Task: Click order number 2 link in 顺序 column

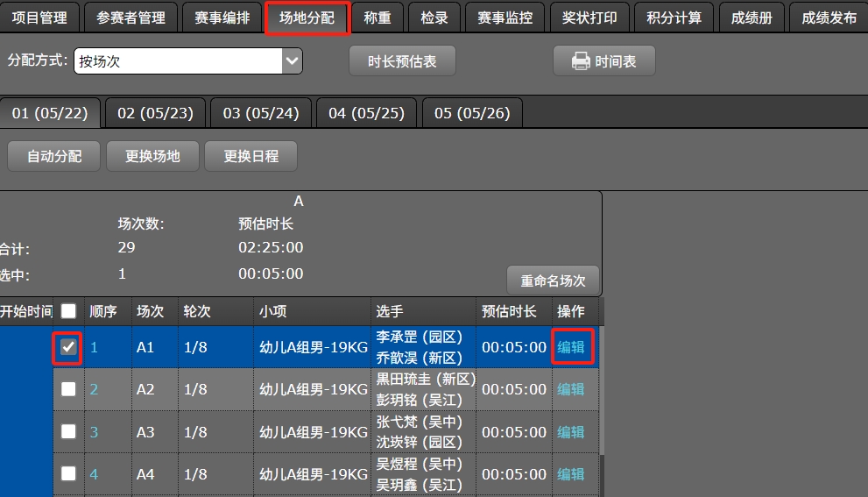Action: click(94, 389)
